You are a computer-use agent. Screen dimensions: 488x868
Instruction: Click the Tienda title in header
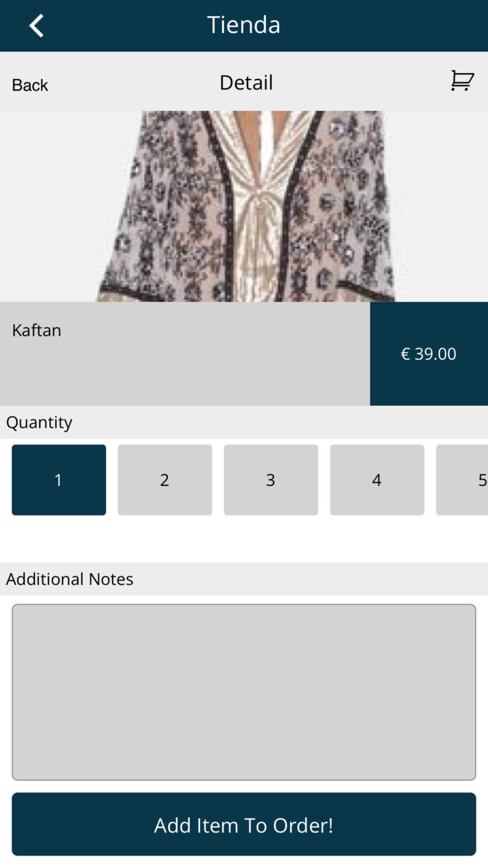244,24
